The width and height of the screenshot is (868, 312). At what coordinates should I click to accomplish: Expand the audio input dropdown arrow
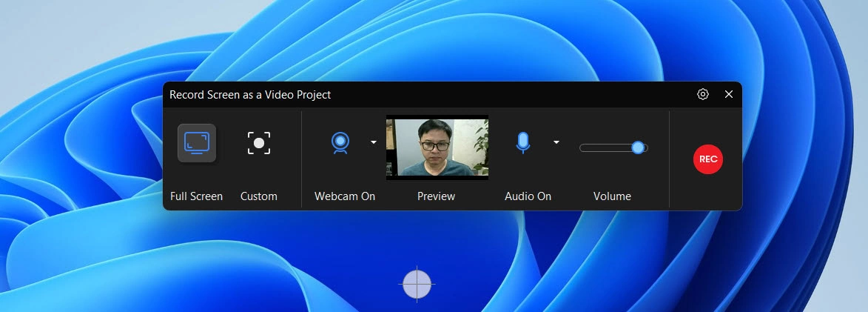coord(556,142)
